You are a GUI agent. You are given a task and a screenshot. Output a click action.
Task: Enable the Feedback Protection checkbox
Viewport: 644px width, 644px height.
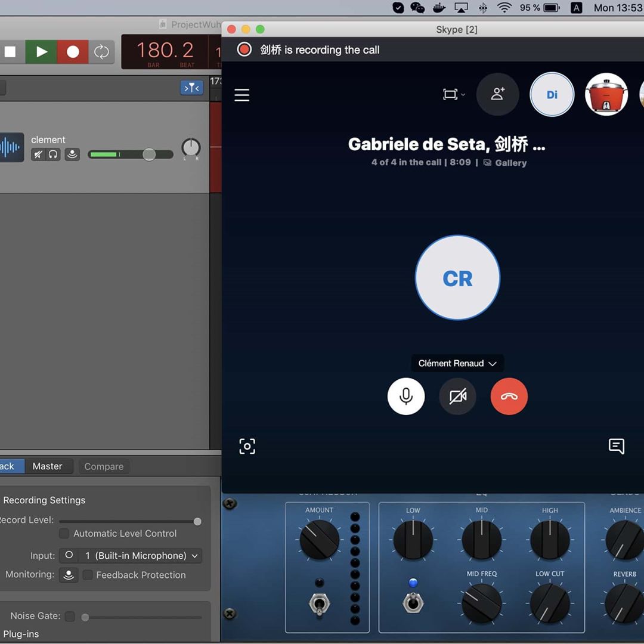pos(88,575)
